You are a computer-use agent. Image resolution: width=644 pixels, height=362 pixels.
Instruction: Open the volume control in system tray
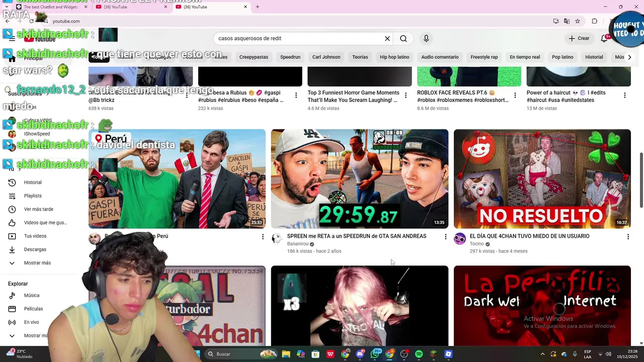click(608, 354)
